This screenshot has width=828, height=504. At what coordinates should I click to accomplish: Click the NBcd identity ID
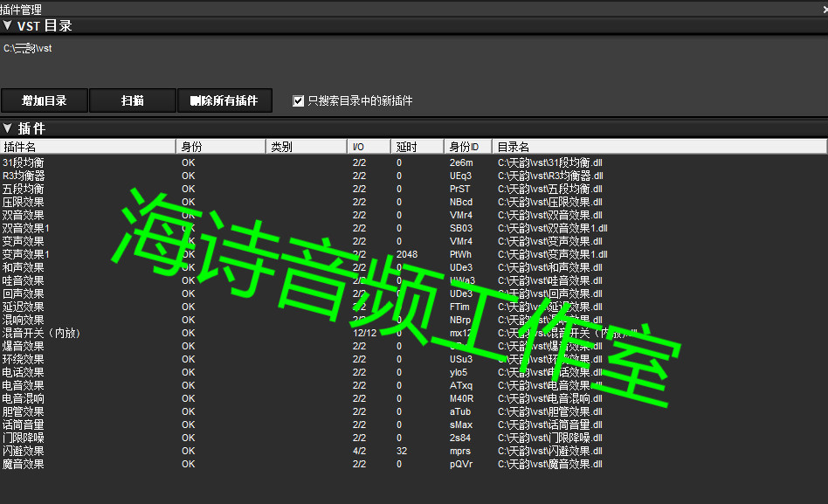pos(461,202)
